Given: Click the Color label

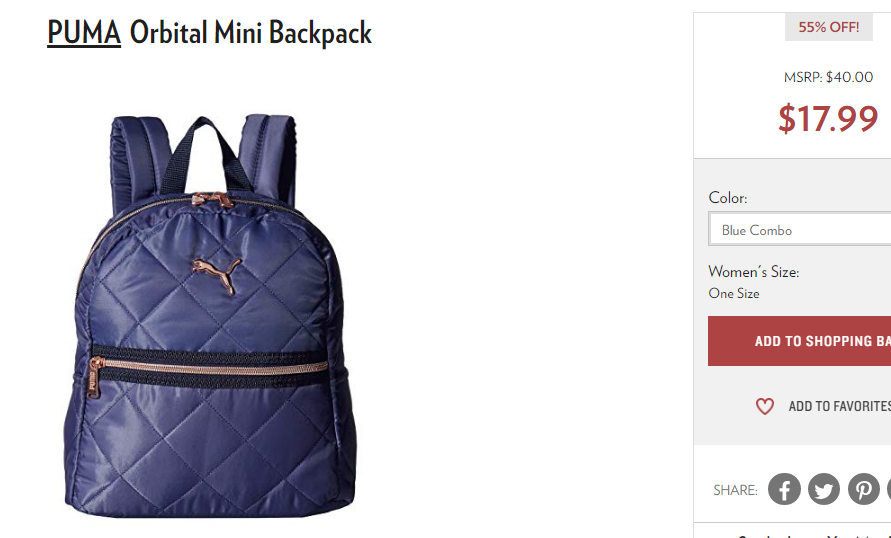Looking at the screenshot, I should point(727,198).
